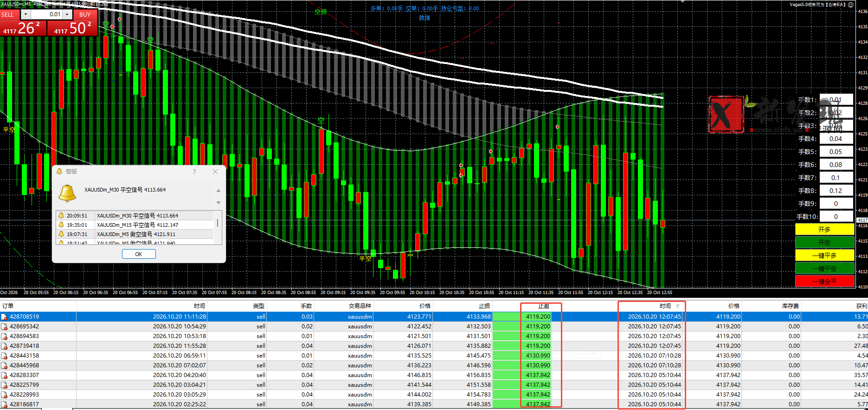The width and height of the screenshot is (868, 410).
Task: Click the 一键平多 close-all-longs button
Action: [x=824, y=256]
